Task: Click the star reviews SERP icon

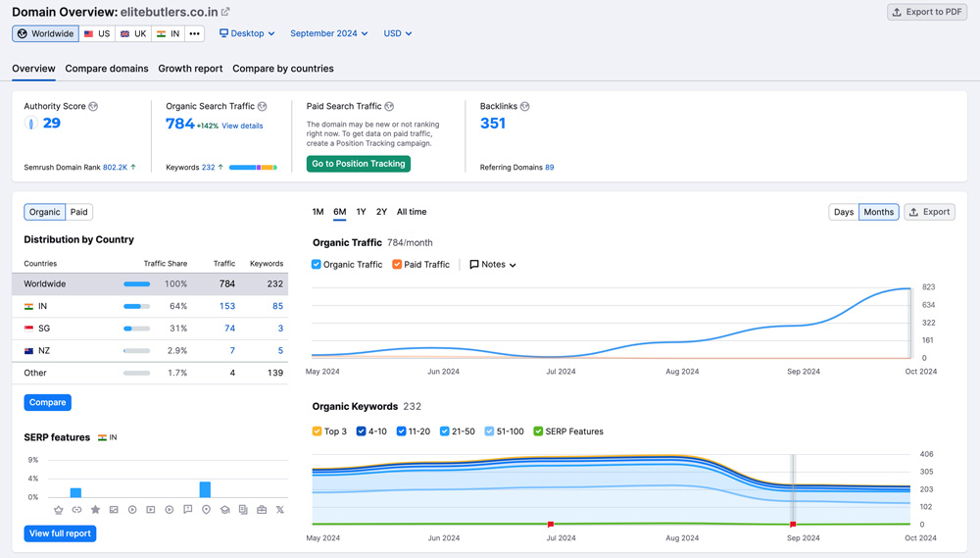Action: point(95,510)
